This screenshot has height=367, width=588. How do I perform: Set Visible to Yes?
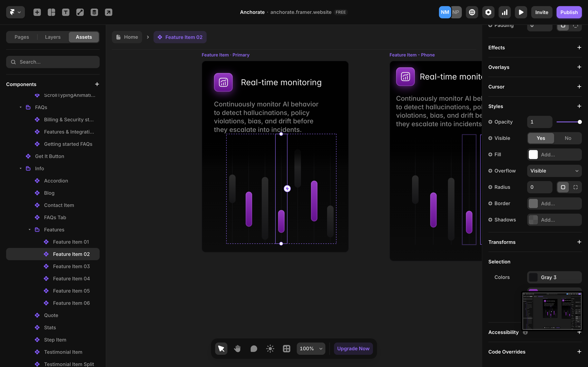tap(541, 138)
